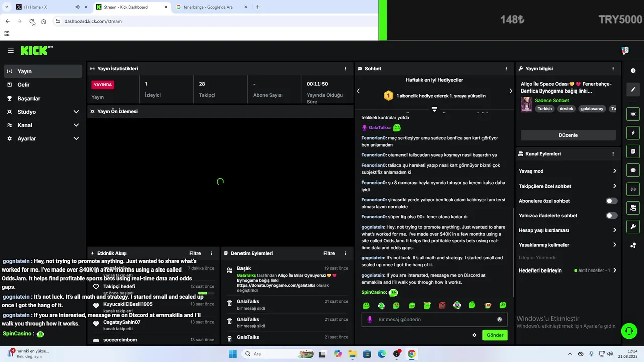Toggle Abonelere özel sohbet switch
The height and width of the screenshot is (362, 644).
click(611, 201)
